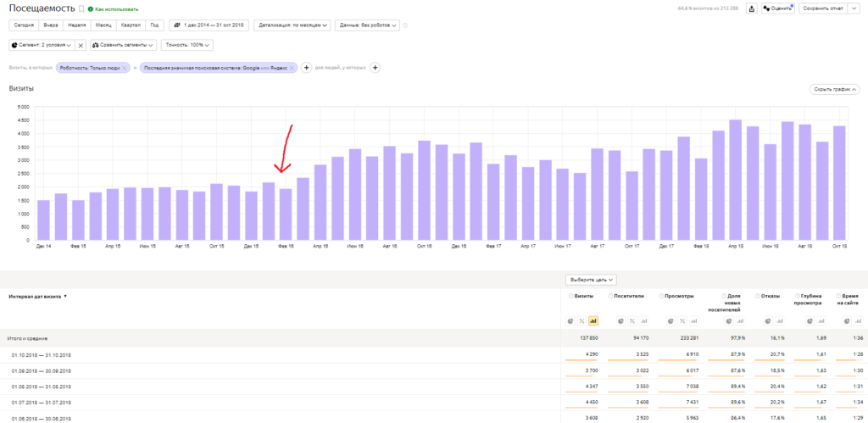Info icon beside Отказы column header
Screen dimensions: 868x423
click(757, 296)
